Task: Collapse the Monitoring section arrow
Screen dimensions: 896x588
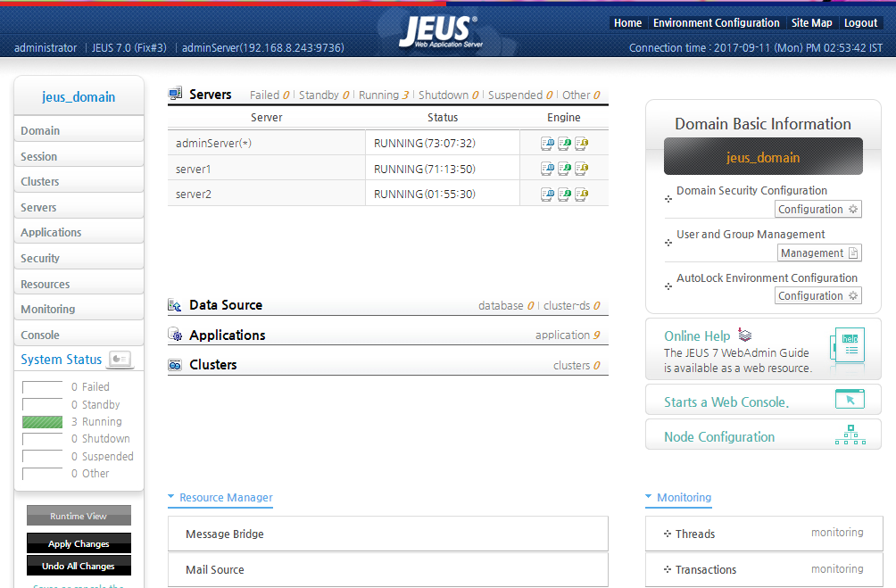Action: (648, 497)
